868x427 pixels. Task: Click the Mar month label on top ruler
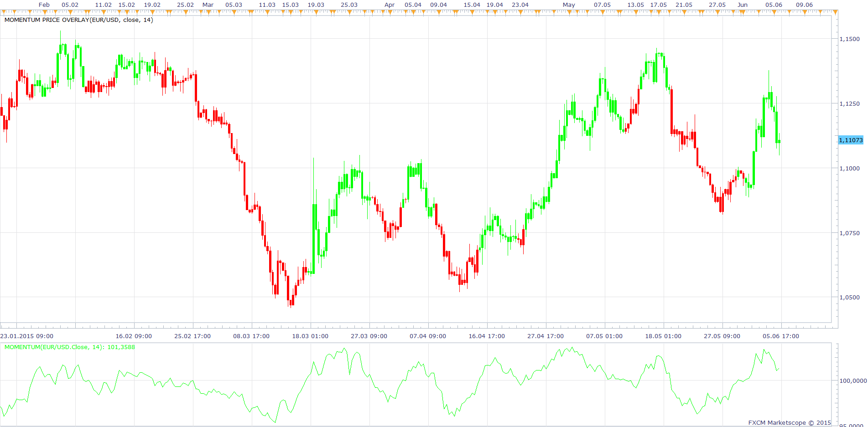[x=208, y=5]
